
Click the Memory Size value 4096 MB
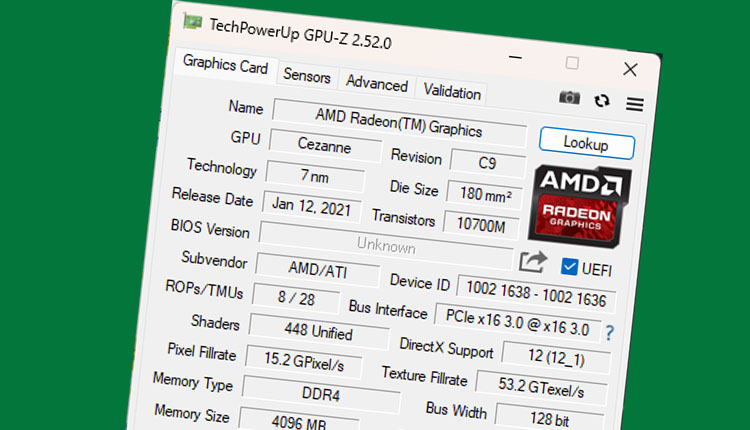point(299,421)
